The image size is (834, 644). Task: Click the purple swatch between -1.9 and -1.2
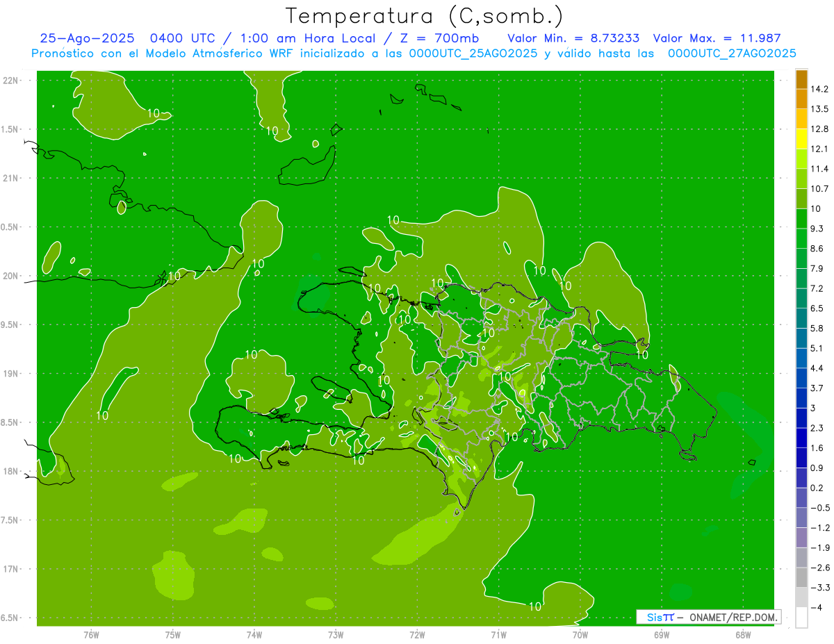[801, 538]
